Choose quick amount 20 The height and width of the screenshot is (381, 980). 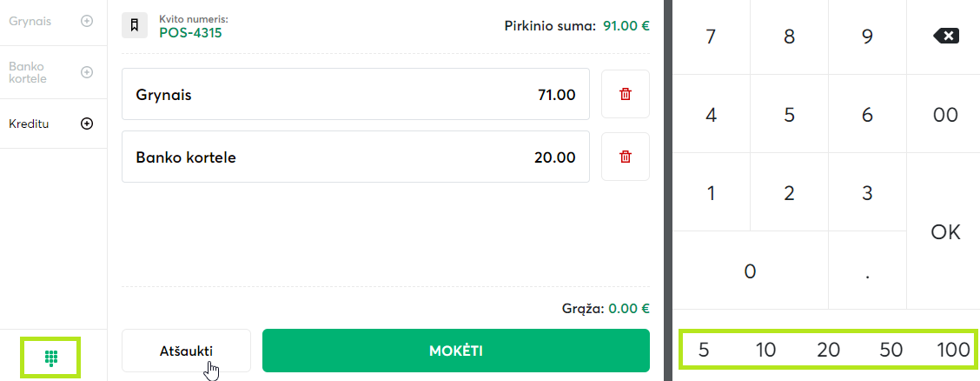(x=829, y=351)
